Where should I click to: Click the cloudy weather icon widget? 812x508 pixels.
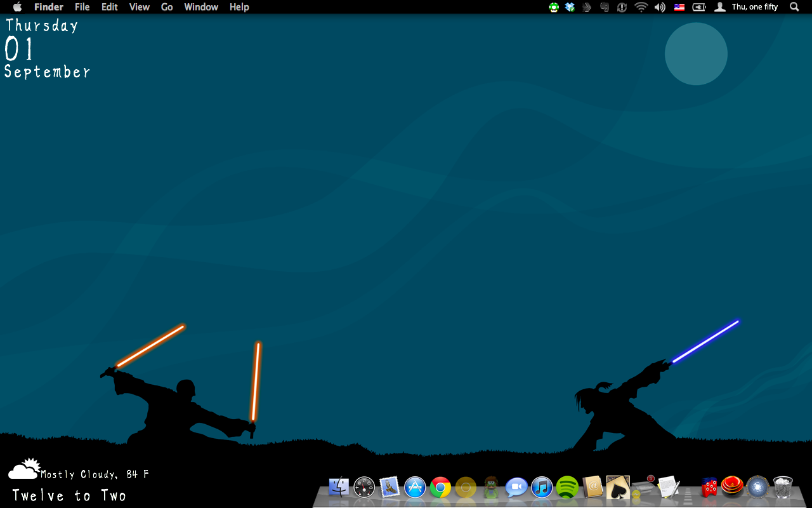click(x=24, y=469)
